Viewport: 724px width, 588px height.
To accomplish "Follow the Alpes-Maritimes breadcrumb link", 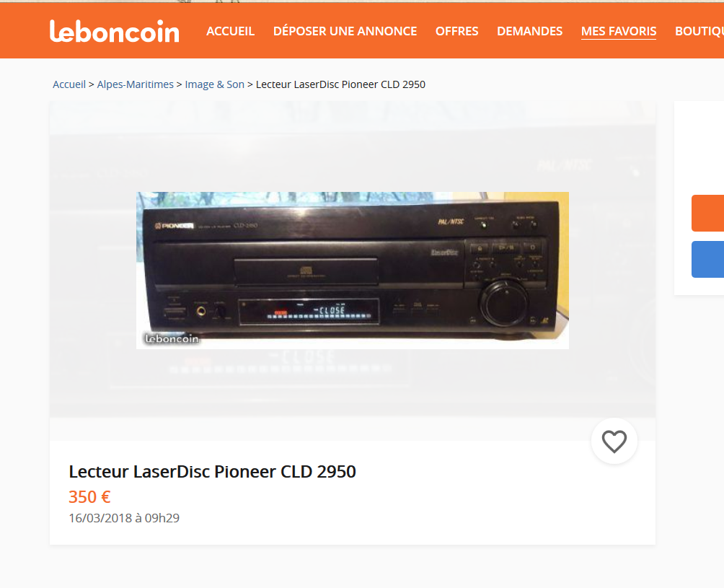I will tap(136, 84).
